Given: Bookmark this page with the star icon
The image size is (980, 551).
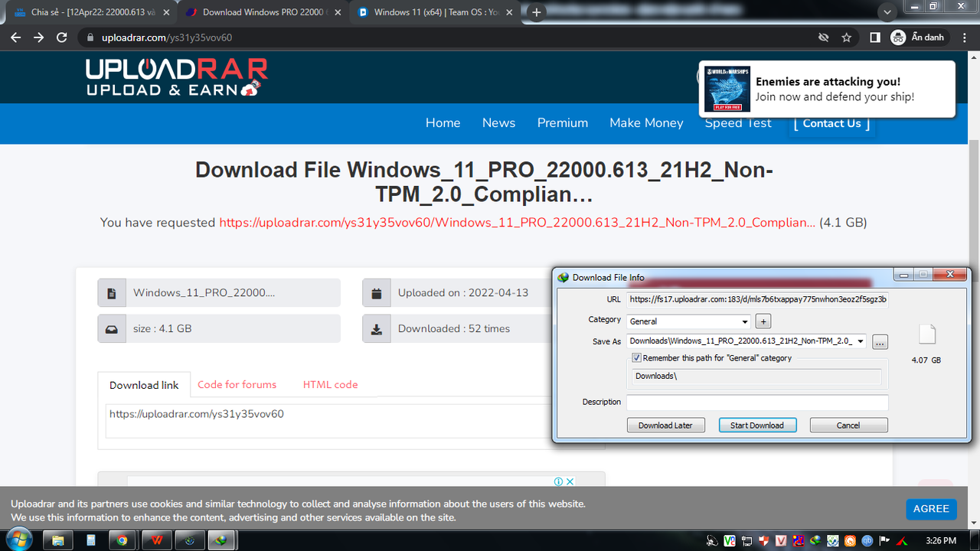Looking at the screenshot, I should click(847, 37).
